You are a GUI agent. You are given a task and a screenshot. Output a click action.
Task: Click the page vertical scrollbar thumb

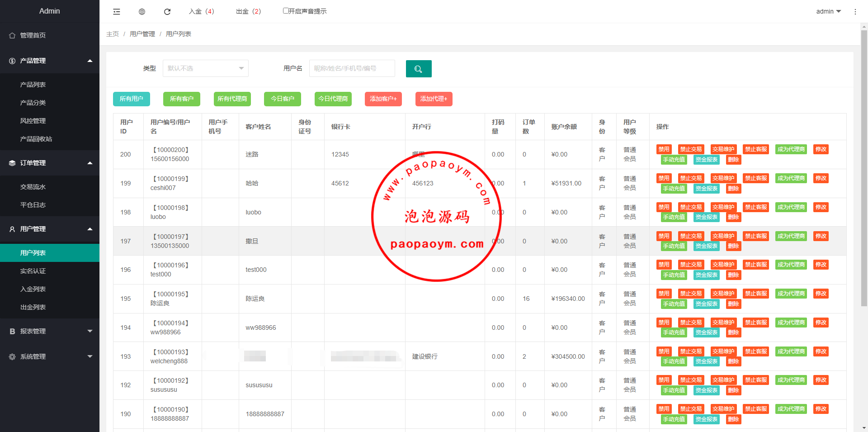864,167
